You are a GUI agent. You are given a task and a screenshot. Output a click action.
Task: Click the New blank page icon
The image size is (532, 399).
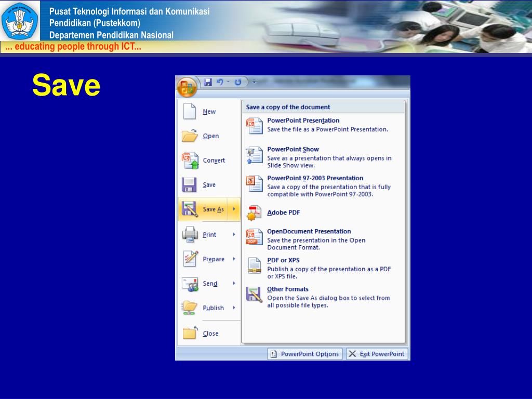coord(190,111)
